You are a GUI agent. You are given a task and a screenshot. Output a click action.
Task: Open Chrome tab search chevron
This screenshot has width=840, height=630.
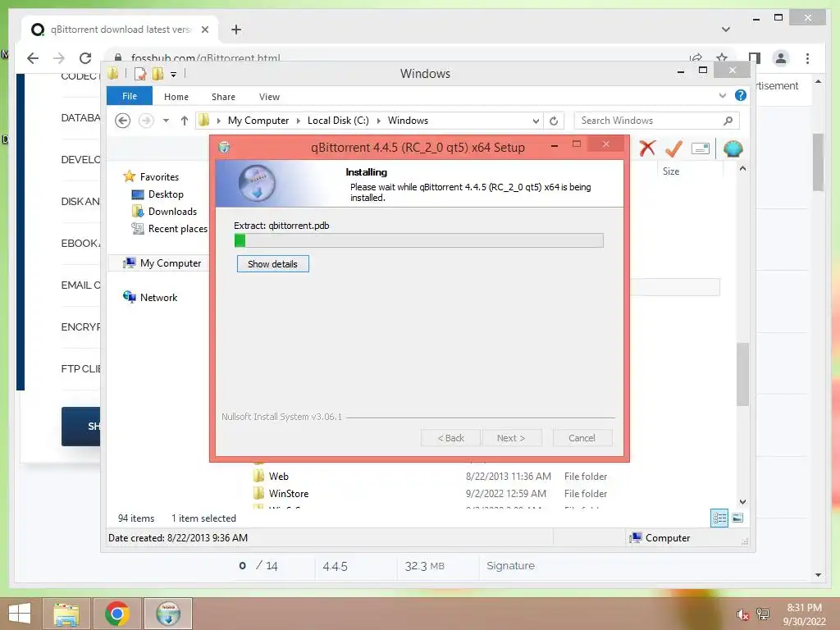pyautogui.click(x=726, y=30)
